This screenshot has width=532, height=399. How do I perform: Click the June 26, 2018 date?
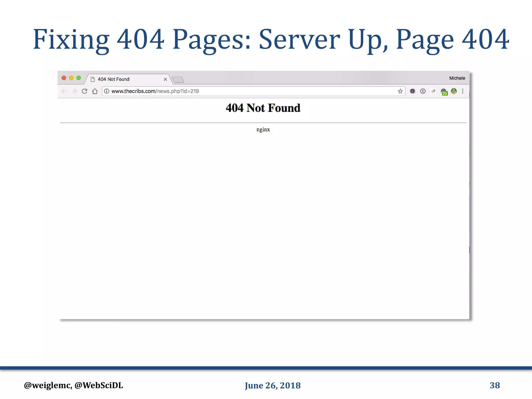(273, 385)
